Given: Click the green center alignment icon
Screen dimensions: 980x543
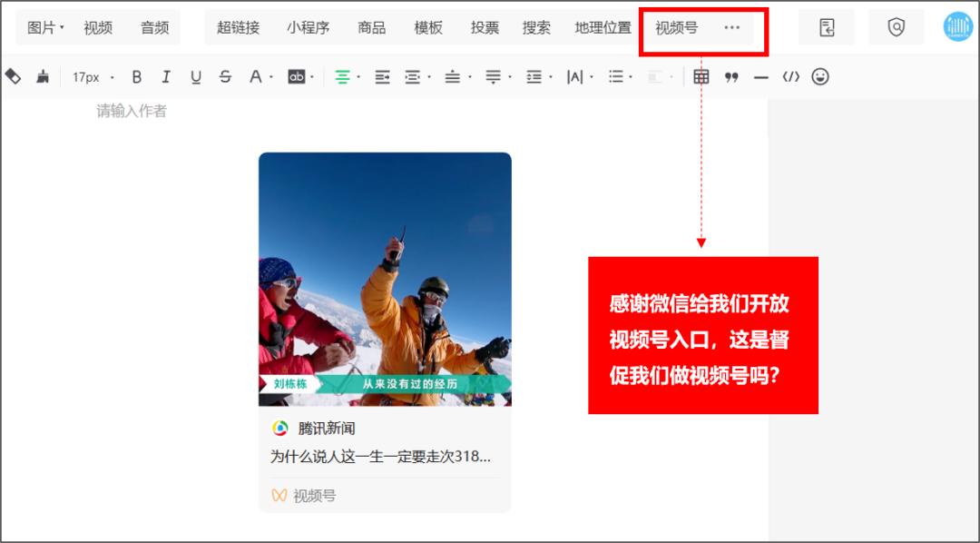Looking at the screenshot, I should tap(342, 77).
